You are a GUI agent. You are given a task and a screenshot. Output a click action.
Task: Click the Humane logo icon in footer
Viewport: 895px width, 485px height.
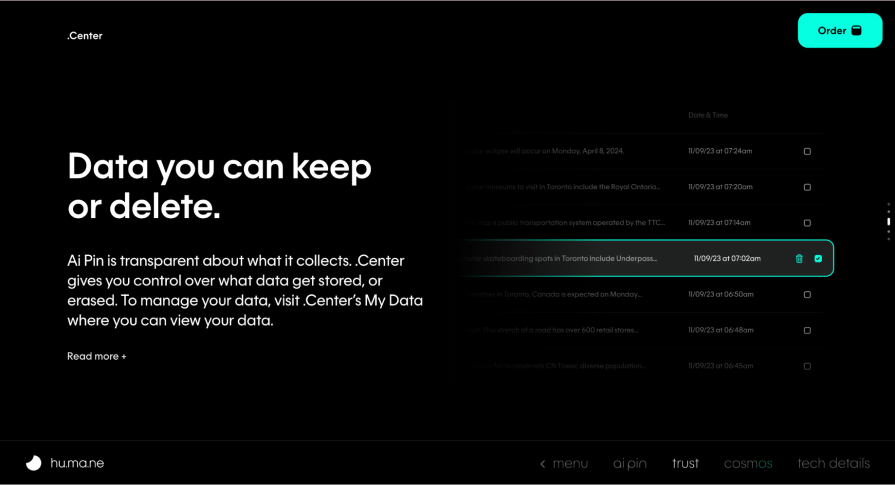34,463
